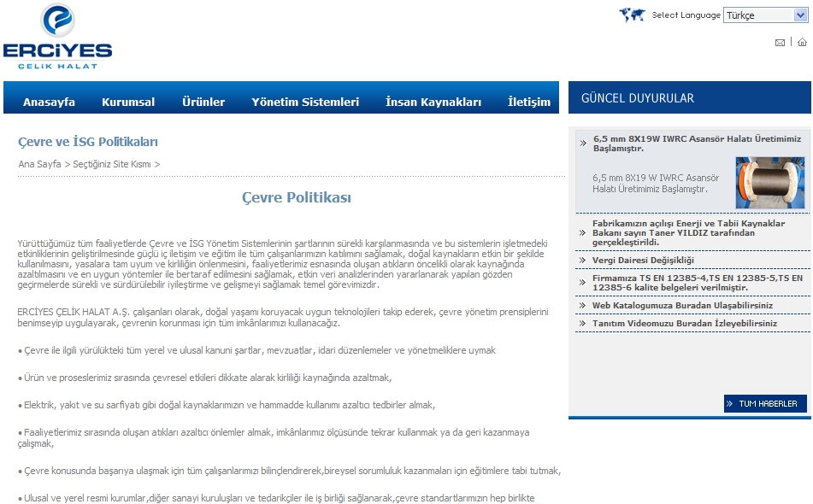Click the Çevre Politikası heading
Viewport: 813px width, 504px height.
(297, 197)
